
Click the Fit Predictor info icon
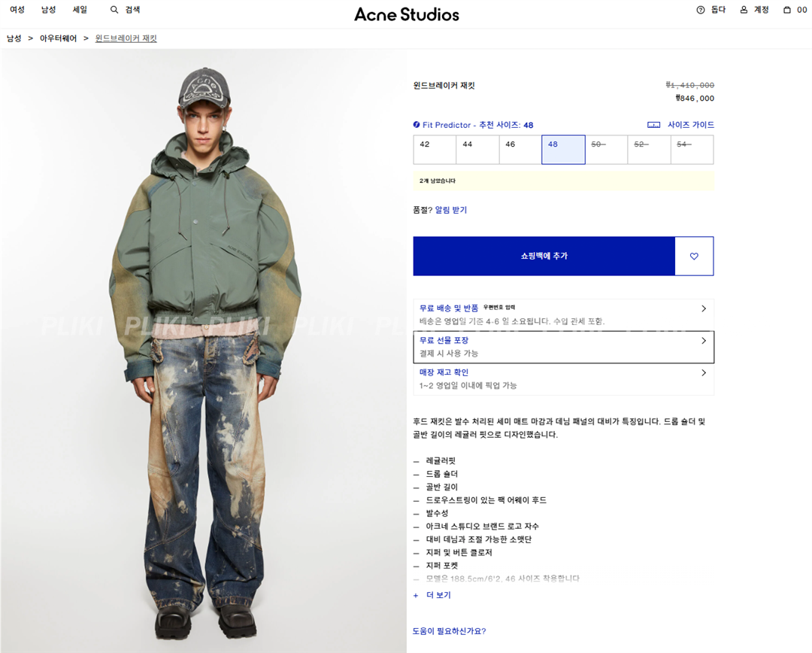click(417, 124)
